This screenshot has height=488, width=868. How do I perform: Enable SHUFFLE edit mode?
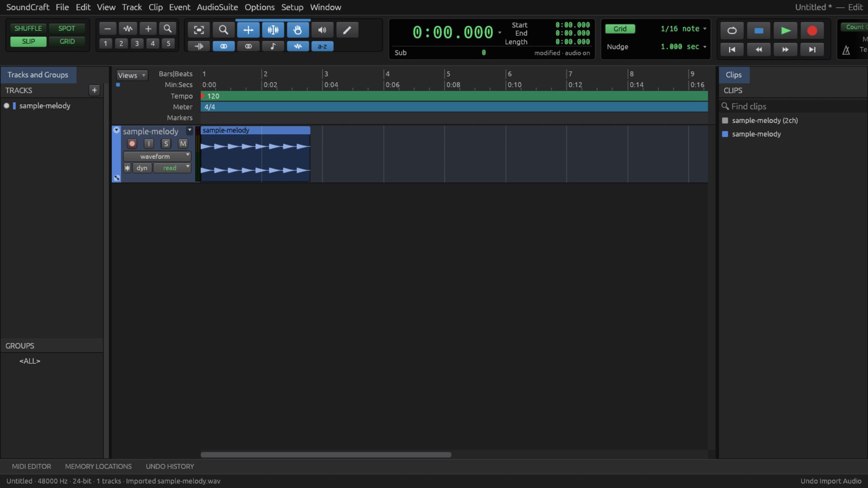28,28
